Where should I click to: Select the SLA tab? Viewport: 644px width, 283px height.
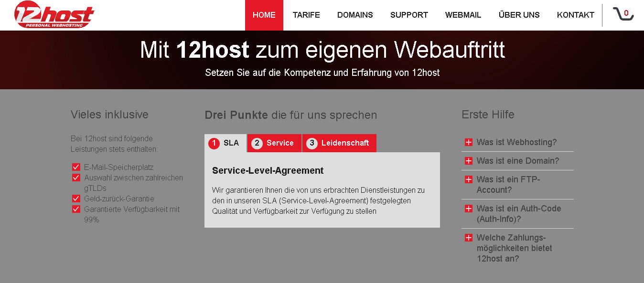coord(225,143)
